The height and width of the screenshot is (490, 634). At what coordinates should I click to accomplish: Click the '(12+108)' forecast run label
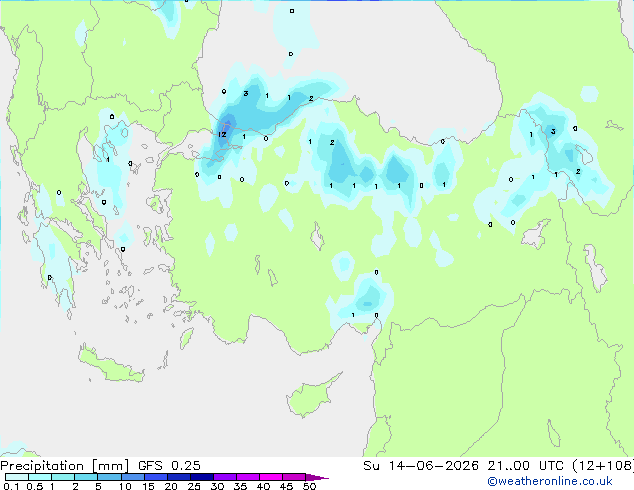click(603, 466)
